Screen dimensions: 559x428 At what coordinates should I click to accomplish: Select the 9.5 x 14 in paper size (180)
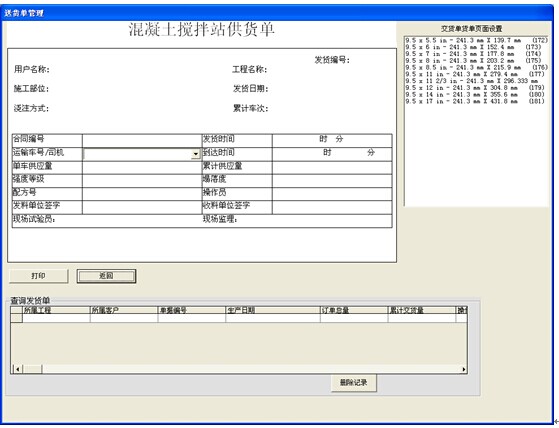coord(476,94)
